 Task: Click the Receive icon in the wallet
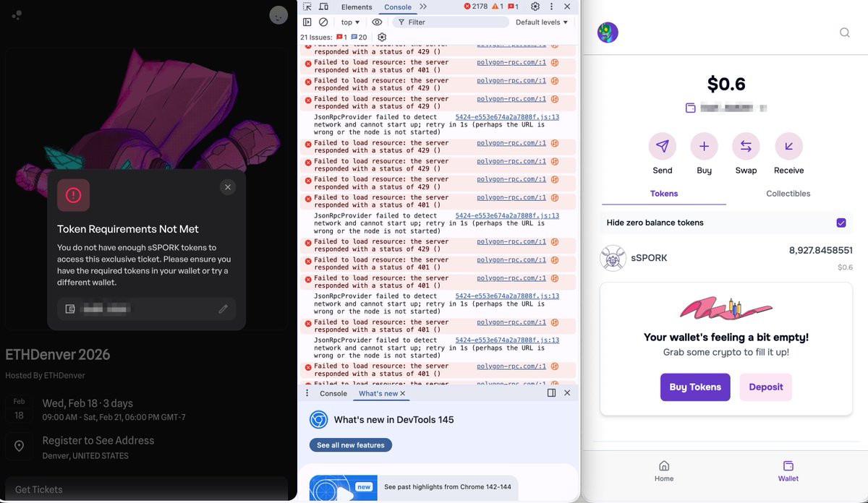tap(788, 146)
